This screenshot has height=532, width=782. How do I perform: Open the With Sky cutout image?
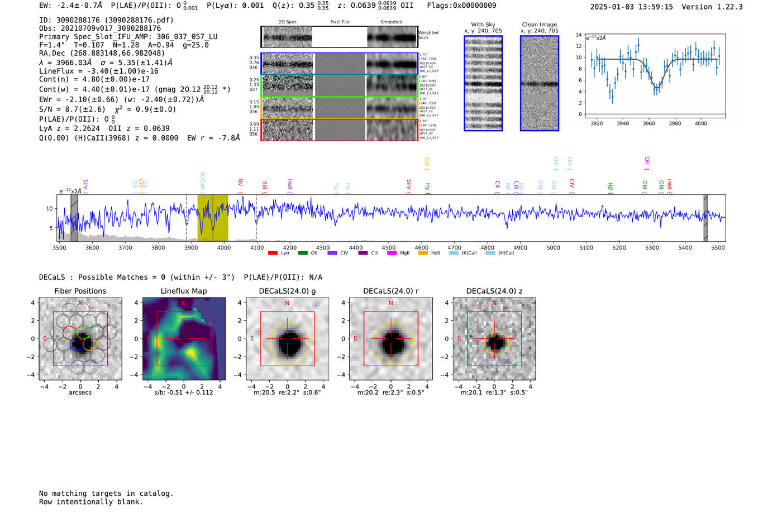coord(483,83)
